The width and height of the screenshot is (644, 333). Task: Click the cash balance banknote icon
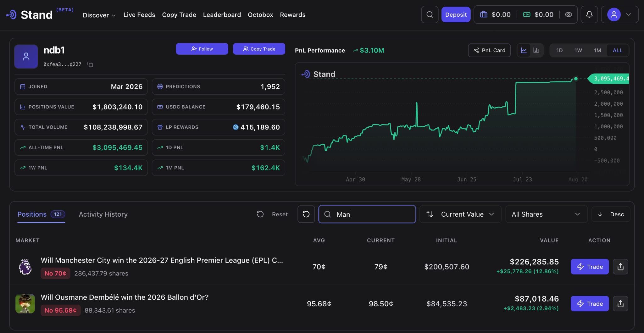[527, 14]
